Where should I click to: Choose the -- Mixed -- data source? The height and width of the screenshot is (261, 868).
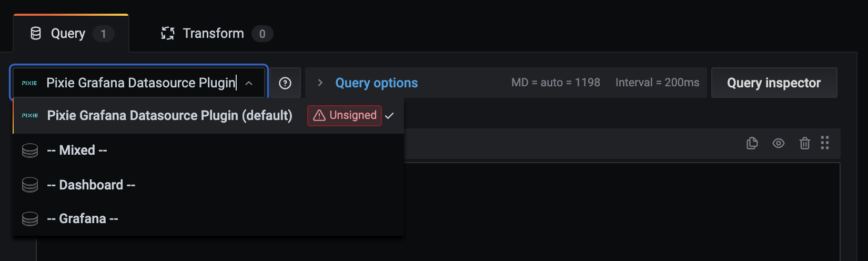coord(77,150)
